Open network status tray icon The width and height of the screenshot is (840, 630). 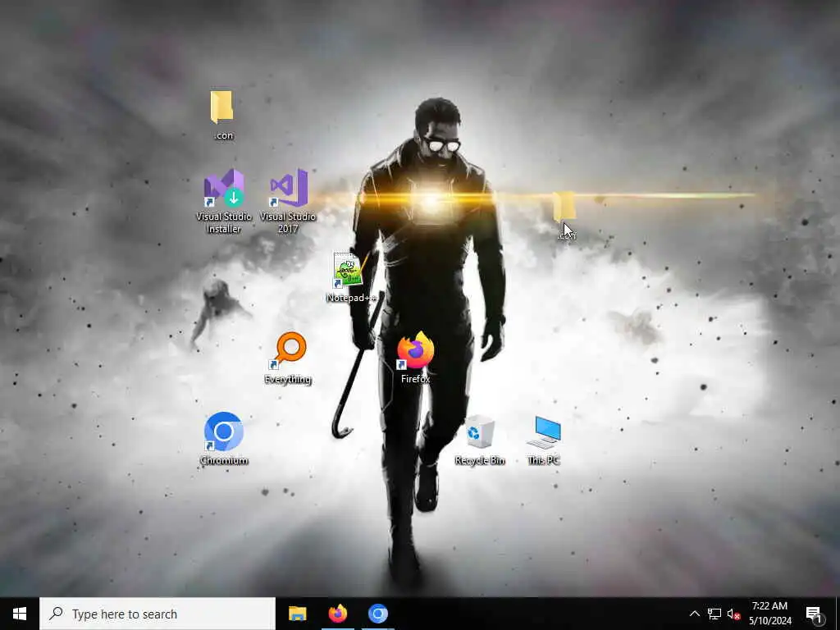pyautogui.click(x=714, y=614)
